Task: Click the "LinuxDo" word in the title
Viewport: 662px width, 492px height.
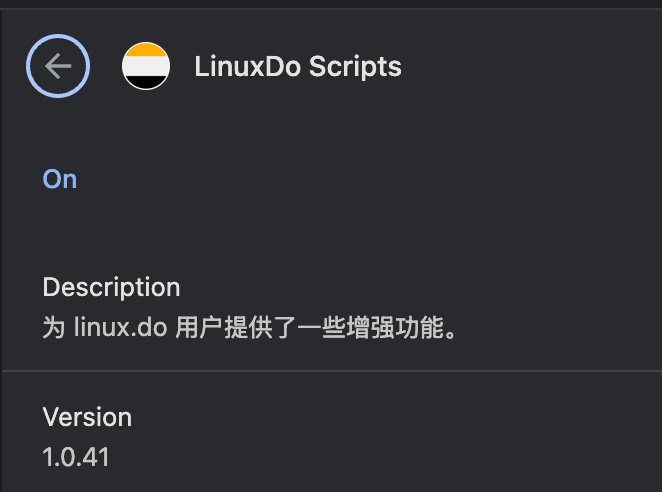Action: point(247,66)
